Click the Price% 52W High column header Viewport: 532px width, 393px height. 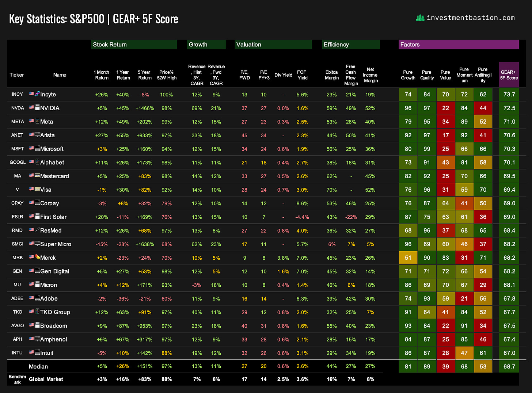pyautogui.click(x=167, y=75)
